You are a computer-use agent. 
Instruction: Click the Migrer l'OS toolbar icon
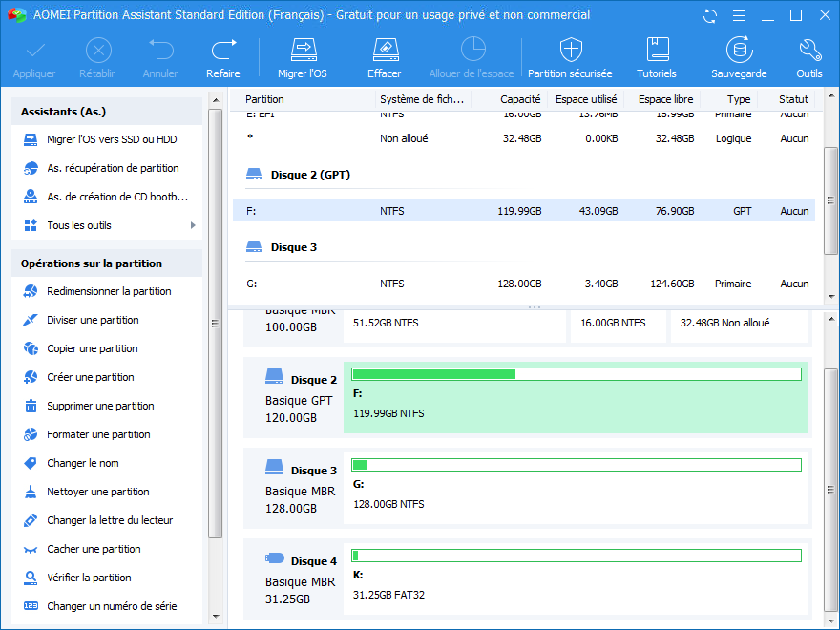303,58
